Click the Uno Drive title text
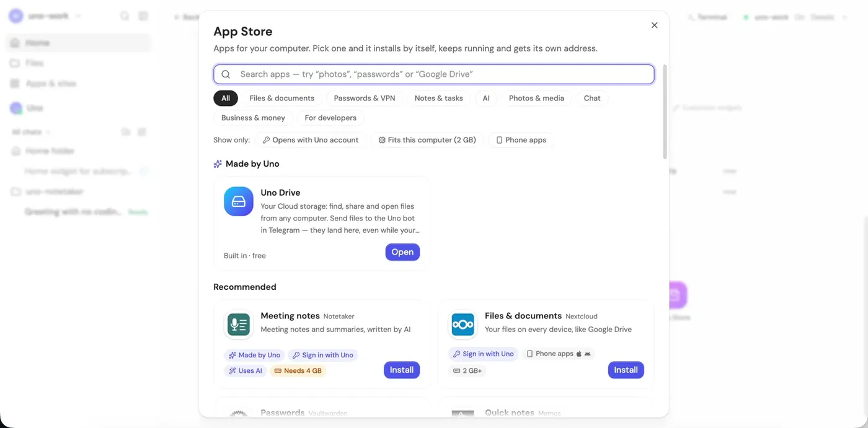Screen dimensions: 868x428 coord(280,193)
